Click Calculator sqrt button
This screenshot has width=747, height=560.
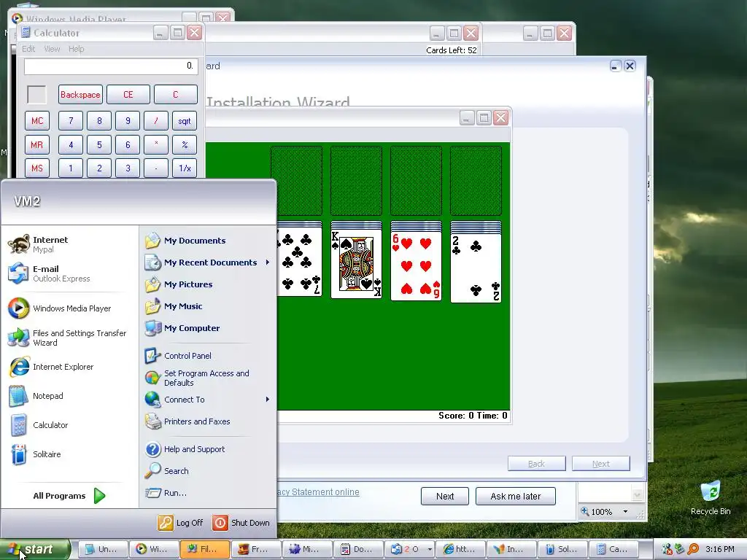(185, 121)
